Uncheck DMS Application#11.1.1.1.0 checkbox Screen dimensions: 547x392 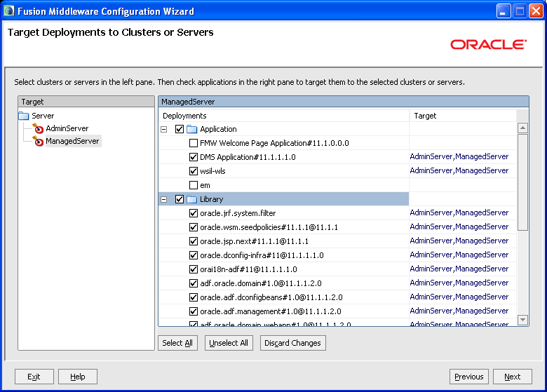coord(194,157)
